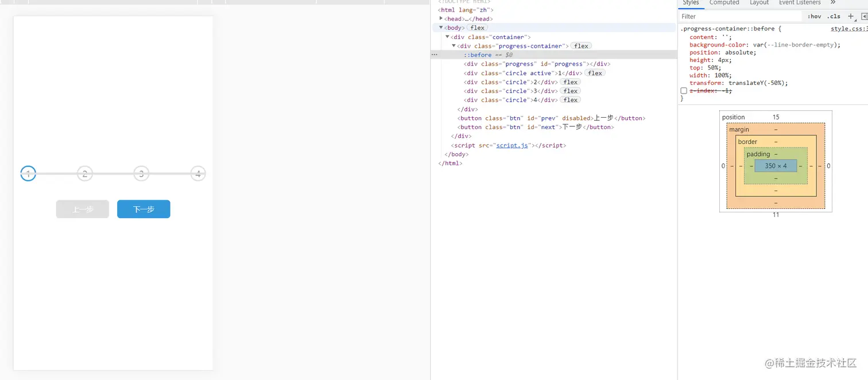Click flex badge on circle 4 div
The width and height of the screenshot is (868, 380).
tap(570, 100)
